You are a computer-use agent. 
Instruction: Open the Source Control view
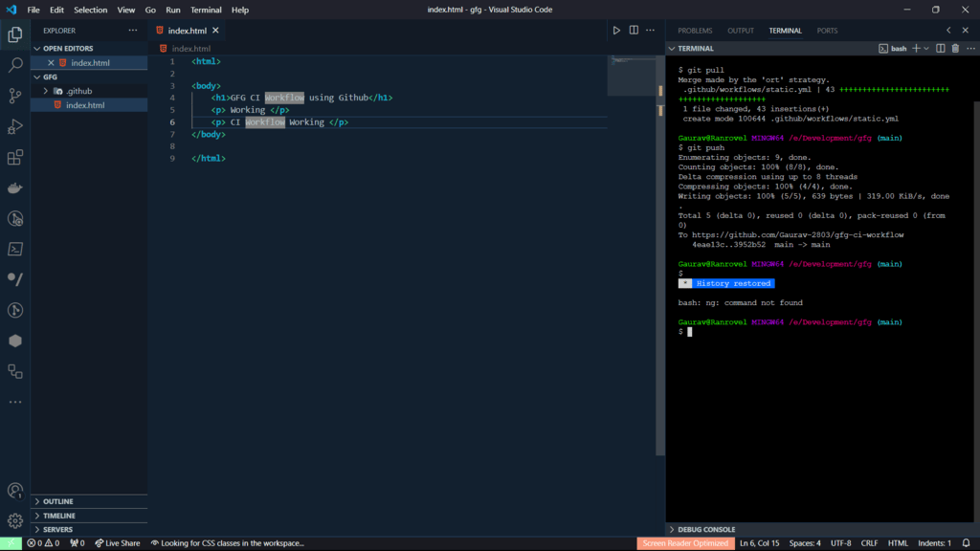pyautogui.click(x=15, y=96)
